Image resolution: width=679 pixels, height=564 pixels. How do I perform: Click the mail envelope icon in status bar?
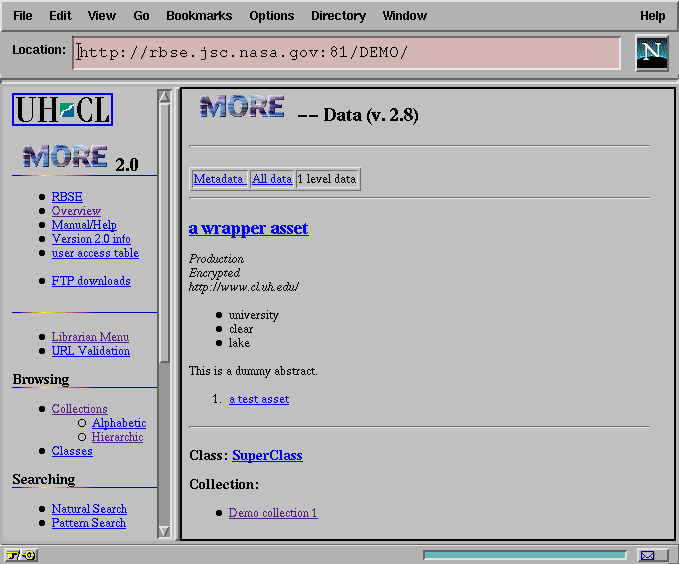click(648, 555)
